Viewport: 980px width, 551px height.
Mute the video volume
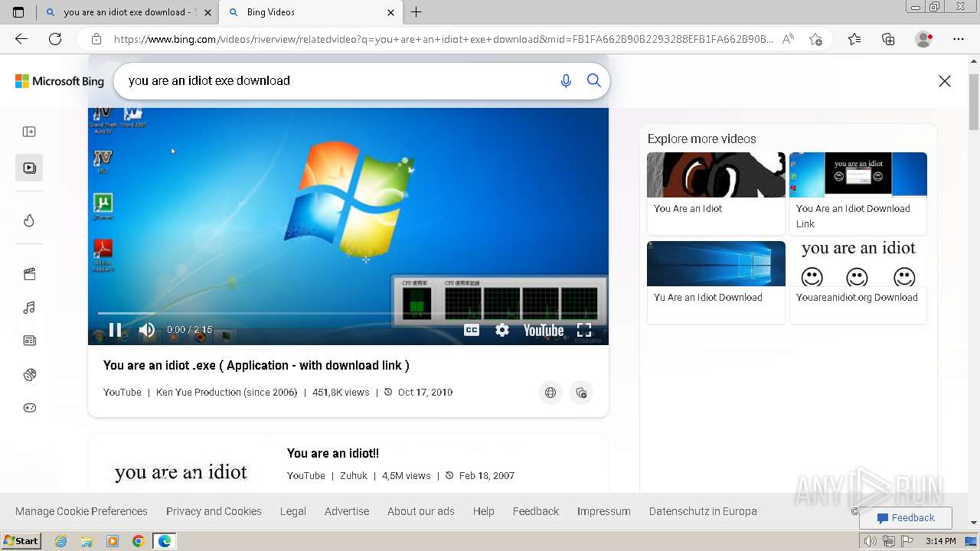point(147,330)
